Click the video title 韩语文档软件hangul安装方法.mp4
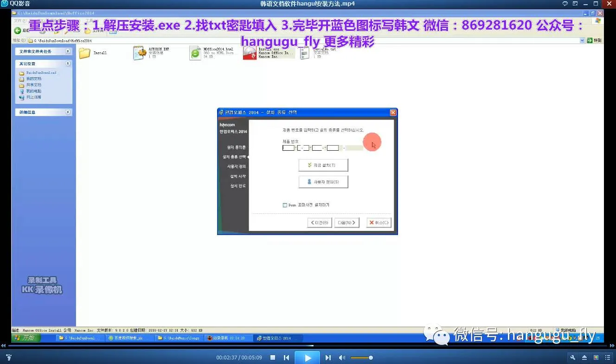 (308, 4)
